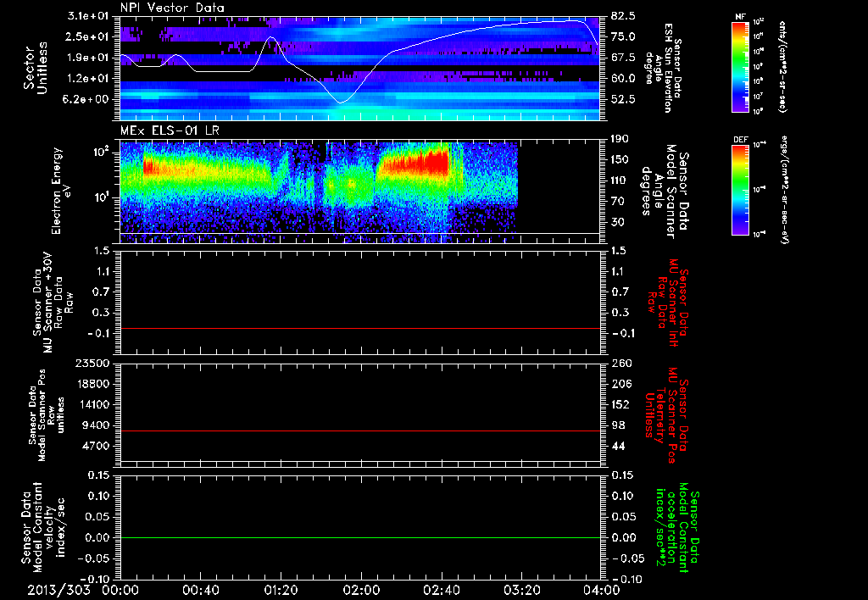
Task: Click the 03:20 time axis label
Action: point(521,590)
